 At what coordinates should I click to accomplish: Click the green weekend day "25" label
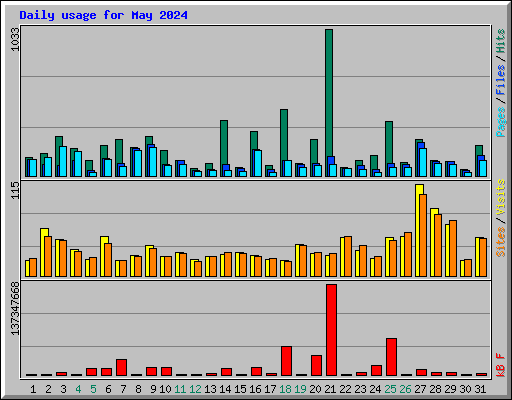[390, 389]
